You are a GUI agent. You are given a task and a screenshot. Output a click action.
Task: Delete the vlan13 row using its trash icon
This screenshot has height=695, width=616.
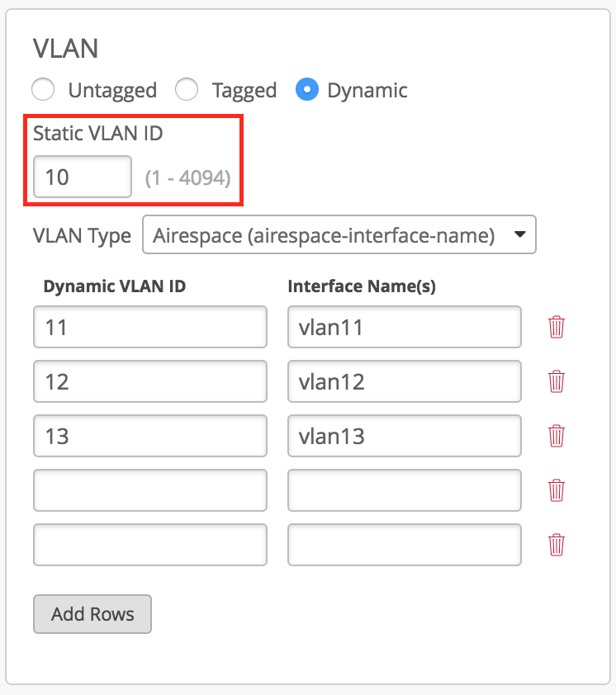click(557, 436)
